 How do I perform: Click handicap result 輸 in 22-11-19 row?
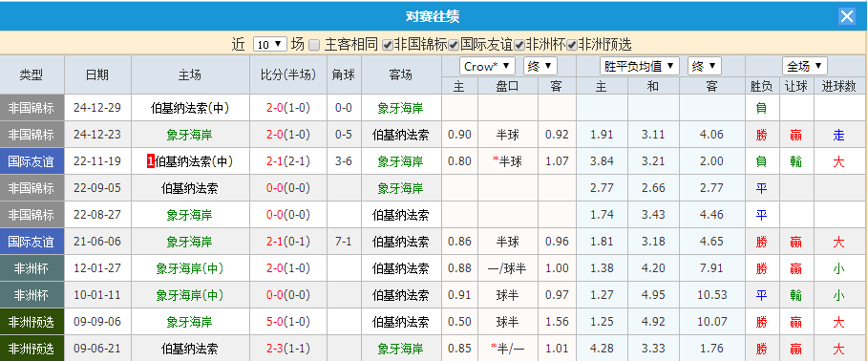pyautogui.click(x=796, y=161)
